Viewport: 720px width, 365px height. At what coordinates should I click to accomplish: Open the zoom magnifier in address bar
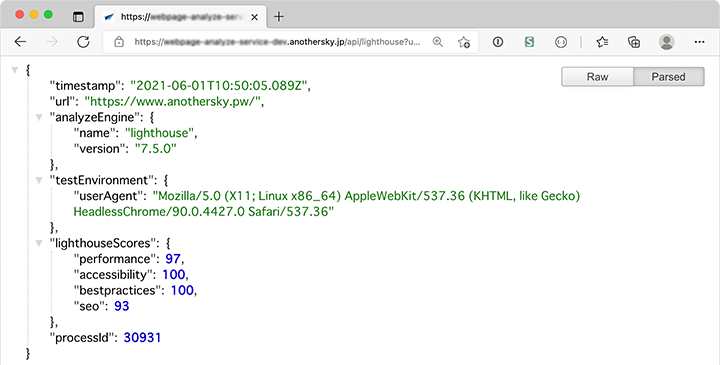click(x=438, y=42)
